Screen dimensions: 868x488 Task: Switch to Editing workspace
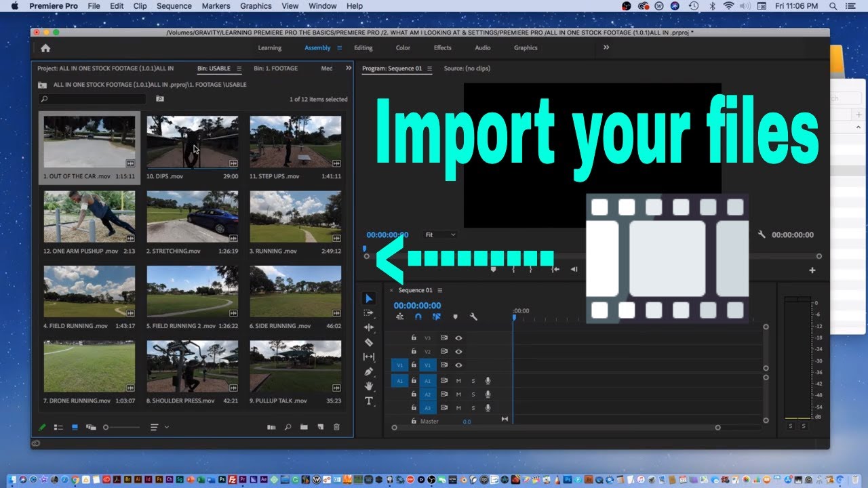coord(363,48)
